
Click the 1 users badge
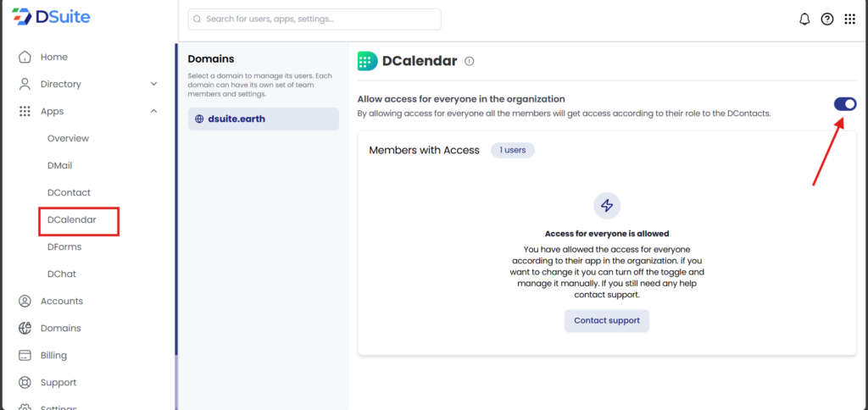pos(512,150)
